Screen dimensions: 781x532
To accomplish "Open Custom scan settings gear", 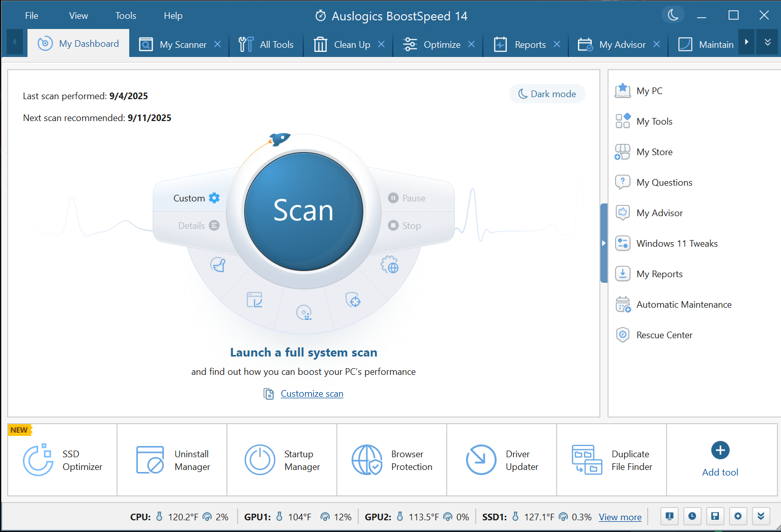I will tap(214, 198).
